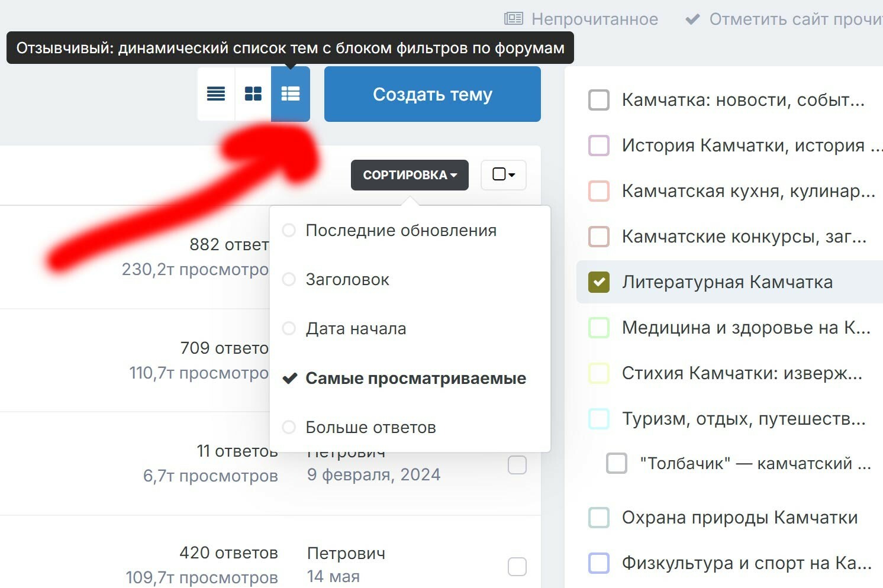Pick the Больше ответов radio option

[x=289, y=427]
